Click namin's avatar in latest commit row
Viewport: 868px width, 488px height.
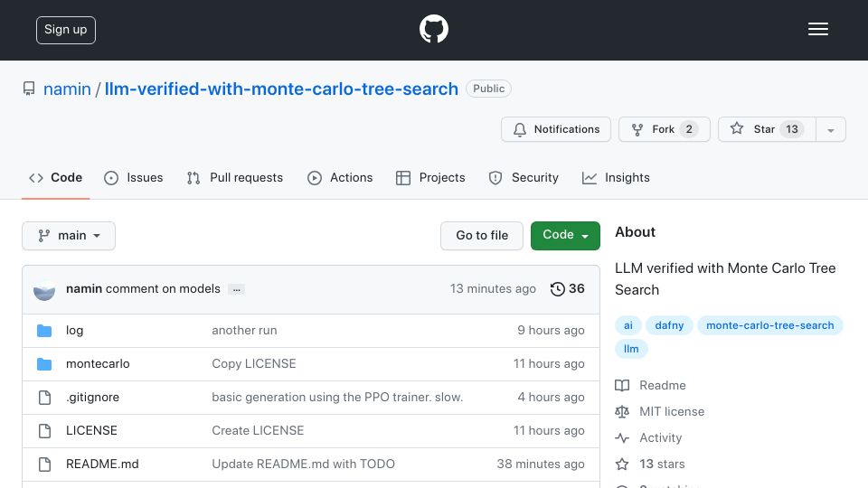tap(44, 289)
